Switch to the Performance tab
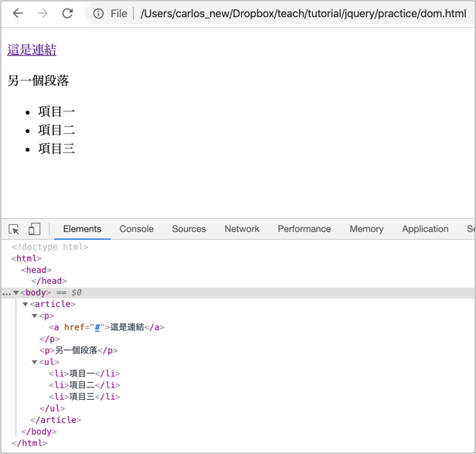The image size is (476, 454). coord(304,229)
